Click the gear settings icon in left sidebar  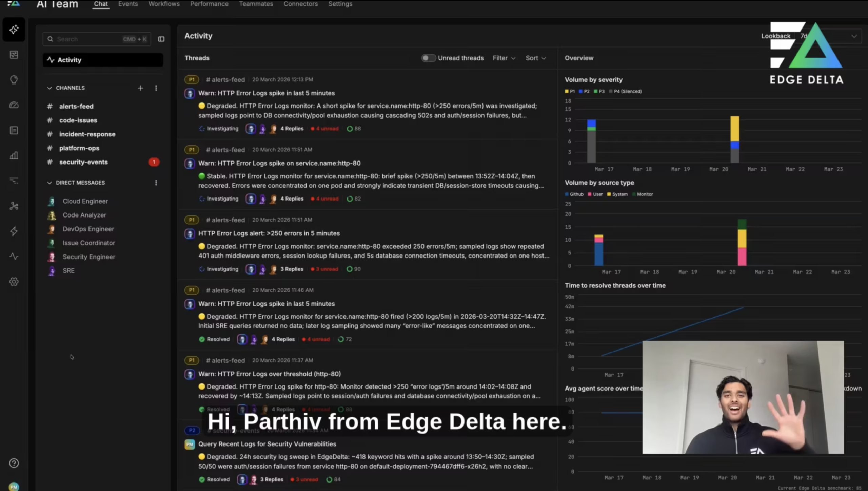(14, 282)
